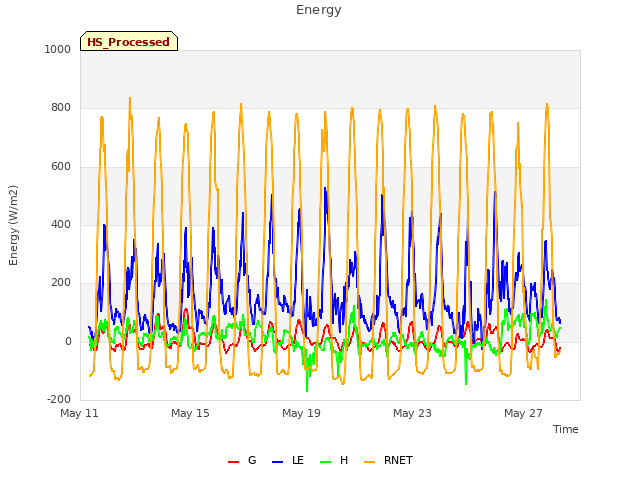640x480 pixels.
Task: Click the blue LE legend color marker
Action: [277, 462]
